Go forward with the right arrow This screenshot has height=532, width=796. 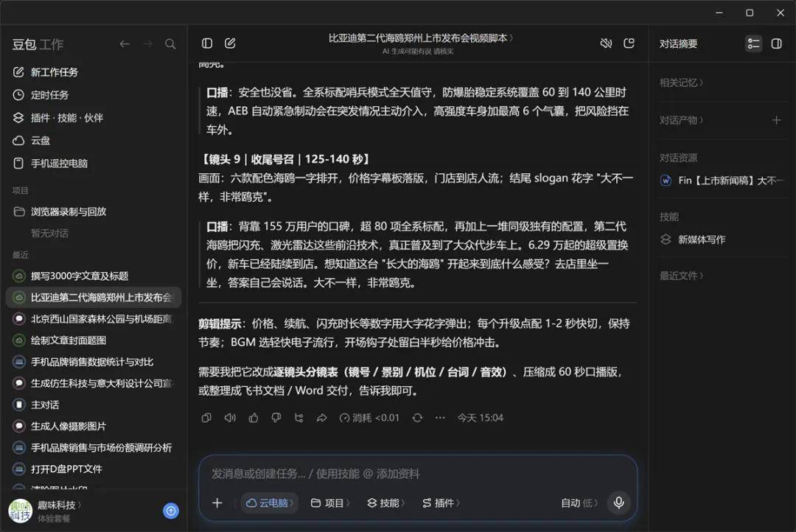(x=147, y=44)
